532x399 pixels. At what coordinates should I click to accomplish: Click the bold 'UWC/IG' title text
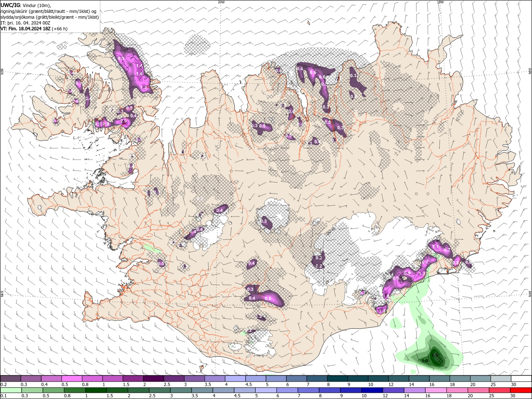coord(10,5)
